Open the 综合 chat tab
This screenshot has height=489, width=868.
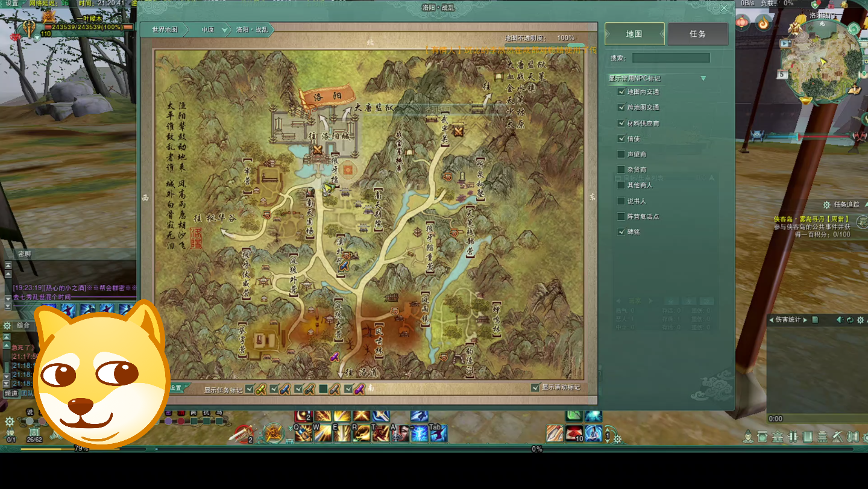tap(24, 325)
